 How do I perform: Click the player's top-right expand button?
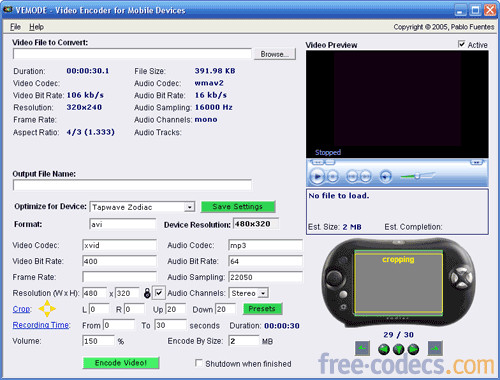tap(476, 162)
